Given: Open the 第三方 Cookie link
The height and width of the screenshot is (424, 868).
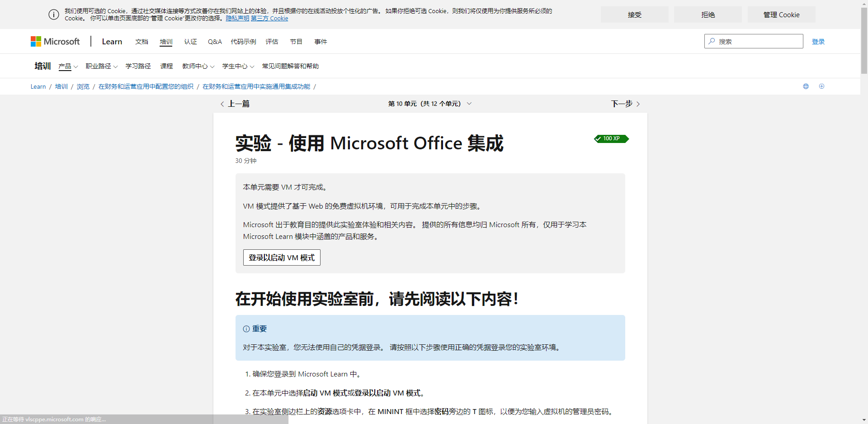Looking at the screenshot, I should tap(269, 19).
